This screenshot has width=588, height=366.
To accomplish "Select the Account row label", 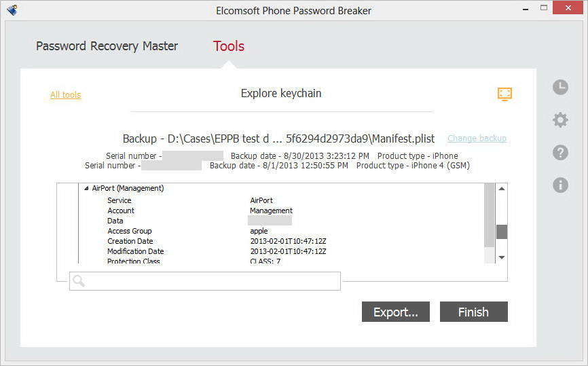I will tap(121, 211).
